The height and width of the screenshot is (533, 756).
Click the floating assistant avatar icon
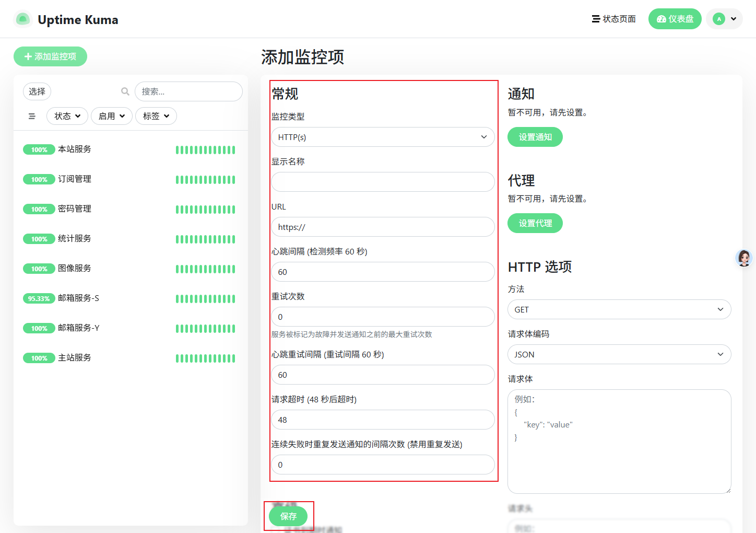(x=744, y=258)
